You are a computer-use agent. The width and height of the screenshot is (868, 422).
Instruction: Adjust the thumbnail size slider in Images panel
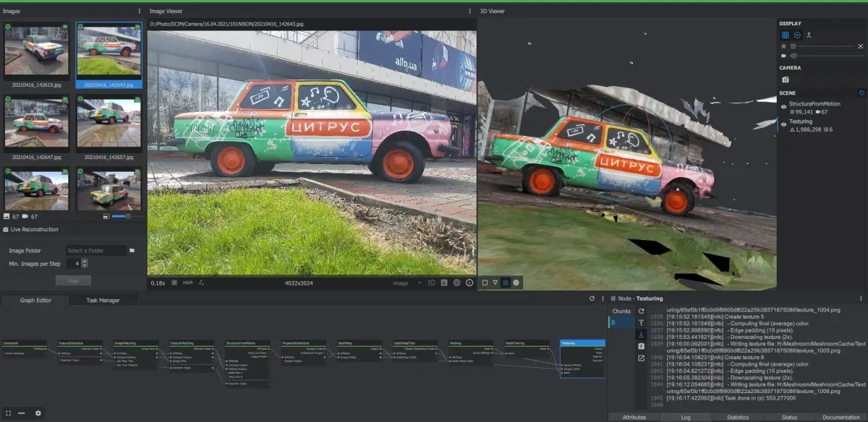point(127,215)
